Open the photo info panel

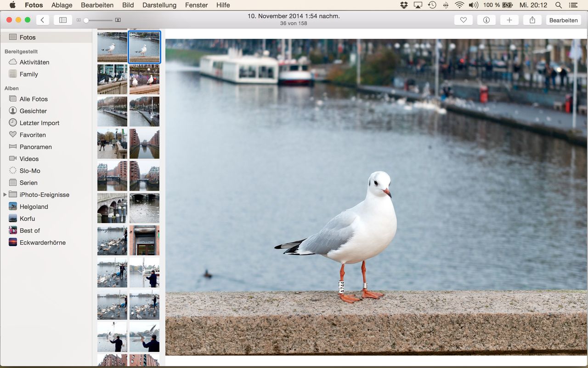point(486,20)
